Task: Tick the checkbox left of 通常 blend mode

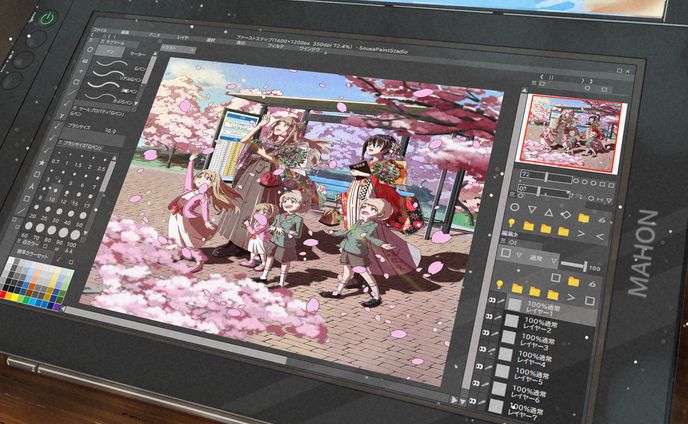Action: [x=505, y=253]
